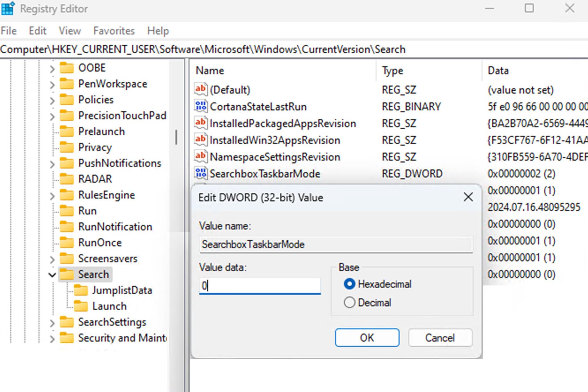Click the REG_SZ type icon for Default
The image size is (588, 392).
click(199, 90)
